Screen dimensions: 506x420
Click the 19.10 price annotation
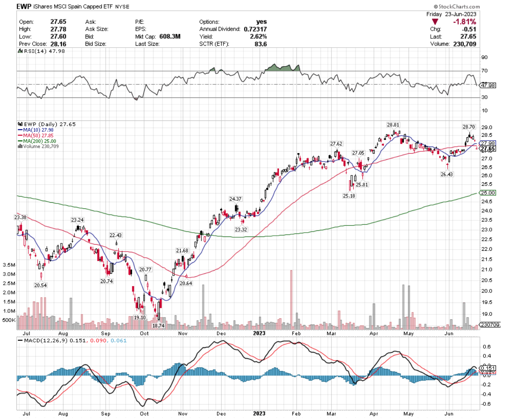(140, 317)
